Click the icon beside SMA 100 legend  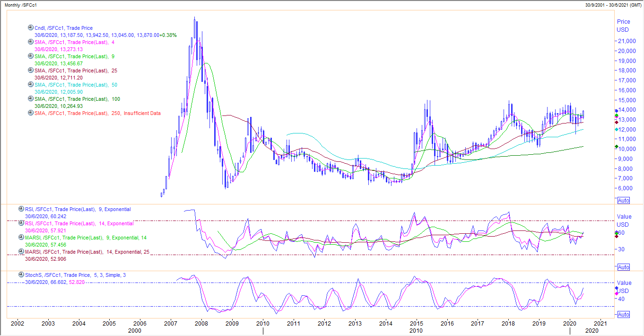point(31,99)
